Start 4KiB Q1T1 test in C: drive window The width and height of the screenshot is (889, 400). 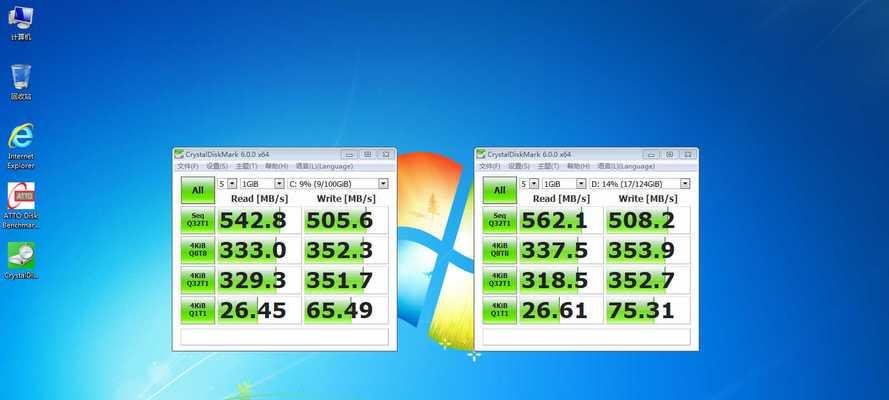click(x=198, y=310)
